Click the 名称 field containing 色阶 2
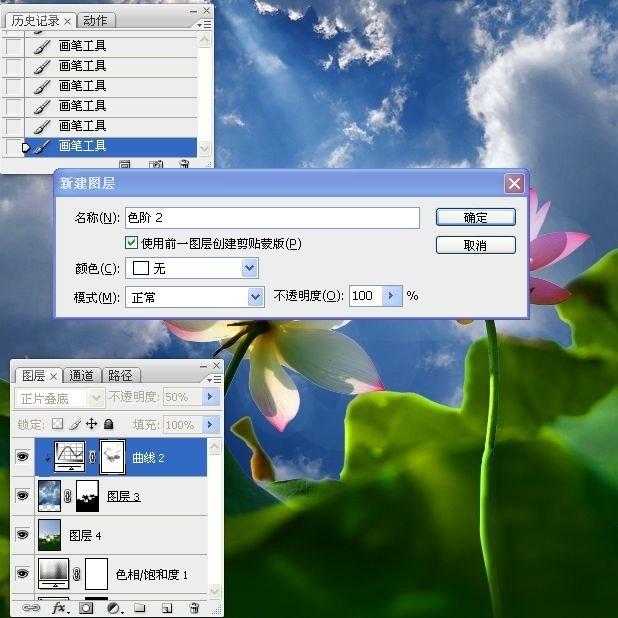 coord(272,218)
